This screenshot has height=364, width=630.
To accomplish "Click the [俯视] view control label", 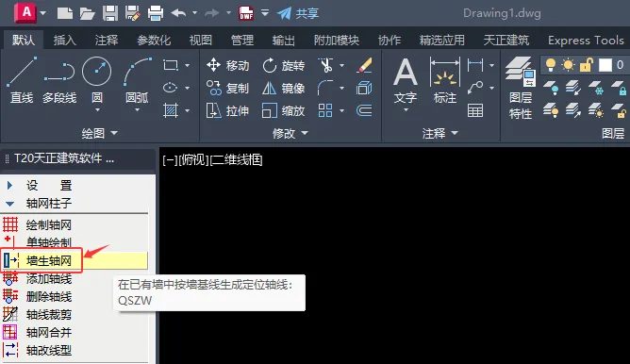I will point(193,160).
